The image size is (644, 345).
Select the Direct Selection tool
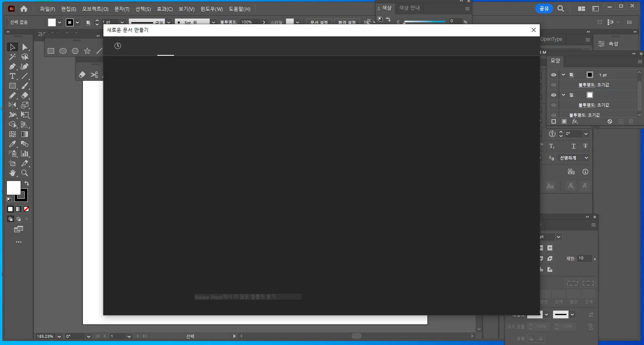click(x=25, y=47)
